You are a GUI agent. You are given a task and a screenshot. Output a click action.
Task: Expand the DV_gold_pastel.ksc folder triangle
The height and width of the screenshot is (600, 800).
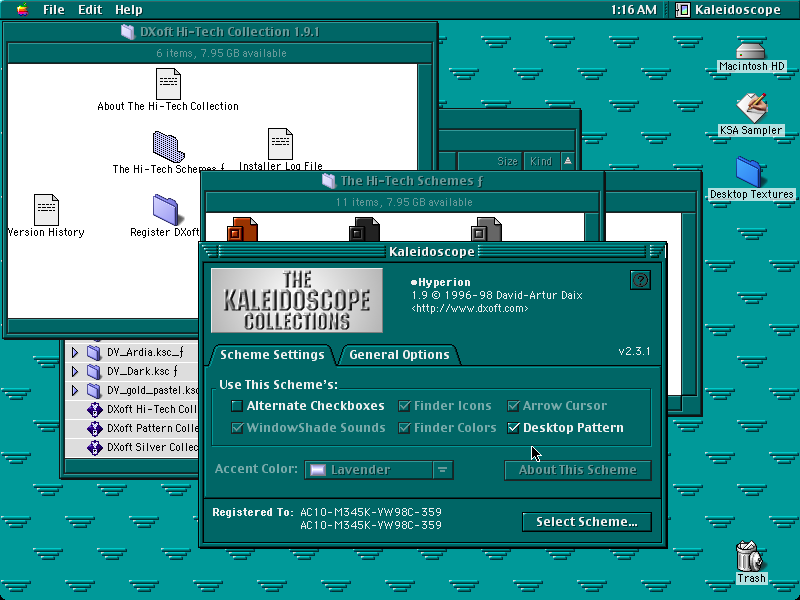coord(75,390)
